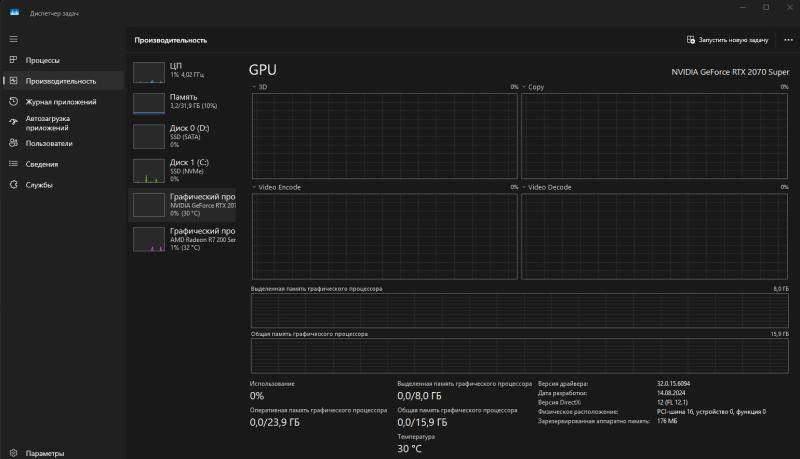This screenshot has width=800, height=459.
Task: Select the AMD Radeon R7 GPU item
Action: pos(182,239)
